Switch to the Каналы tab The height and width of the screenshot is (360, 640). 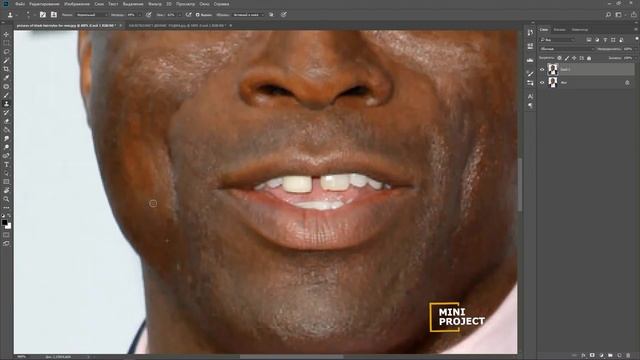[x=560, y=29]
